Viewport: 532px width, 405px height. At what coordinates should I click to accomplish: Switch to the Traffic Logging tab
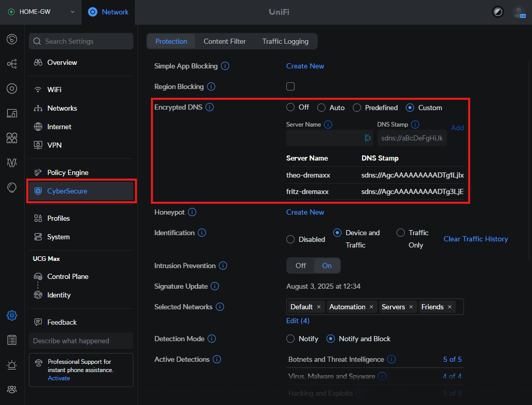tap(285, 41)
